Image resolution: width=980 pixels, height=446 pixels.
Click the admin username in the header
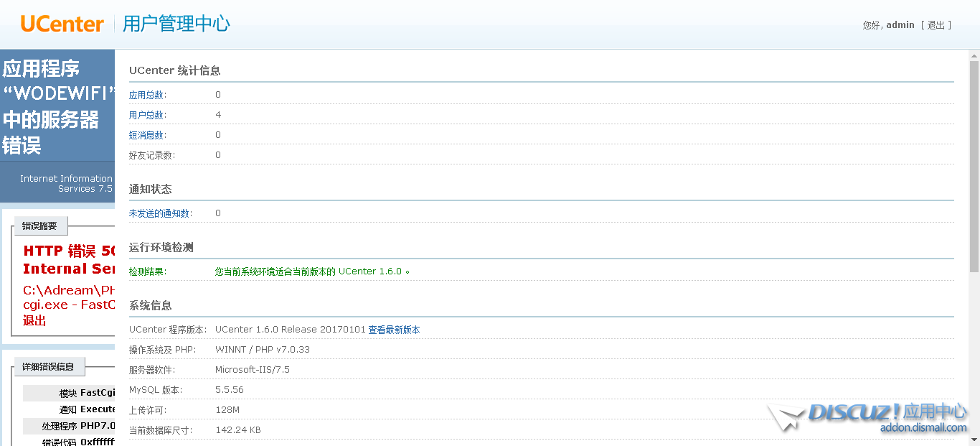tap(900, 25)
